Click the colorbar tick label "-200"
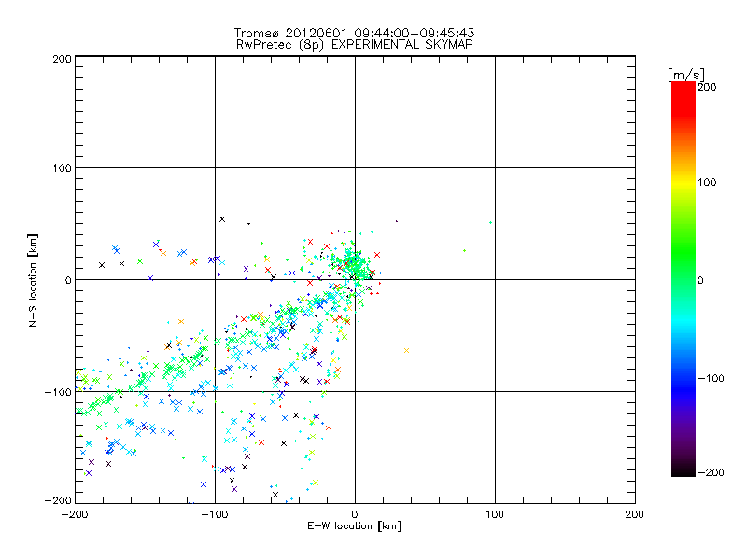 (x=711, y=472)
